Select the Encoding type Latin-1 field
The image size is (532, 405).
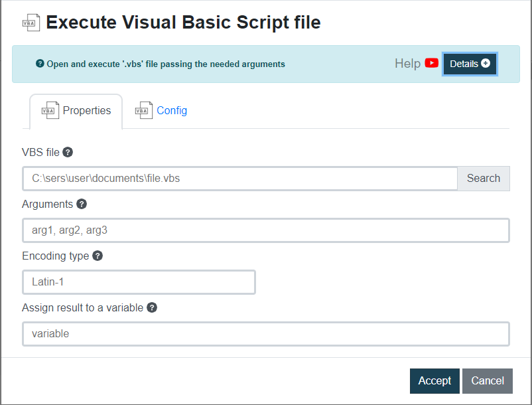click(139, 282)
